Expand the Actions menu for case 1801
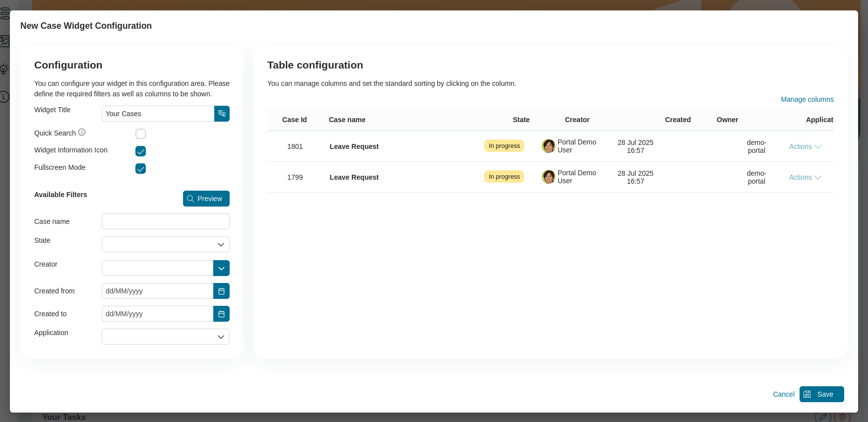 click(805, 146)
